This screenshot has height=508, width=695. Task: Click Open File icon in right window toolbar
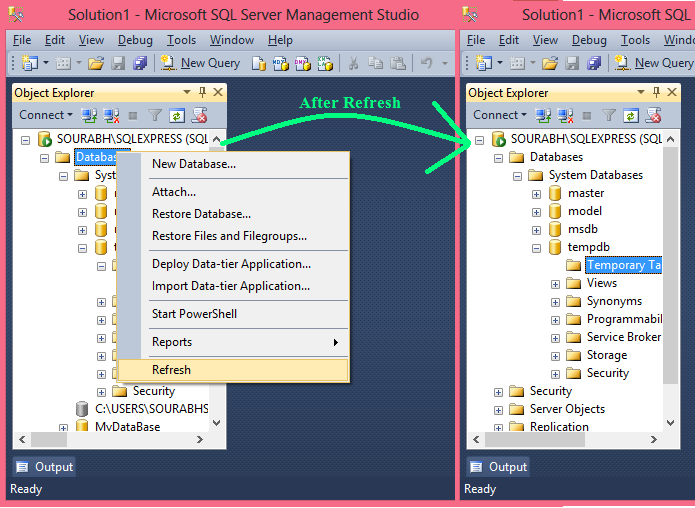(550, 63)
